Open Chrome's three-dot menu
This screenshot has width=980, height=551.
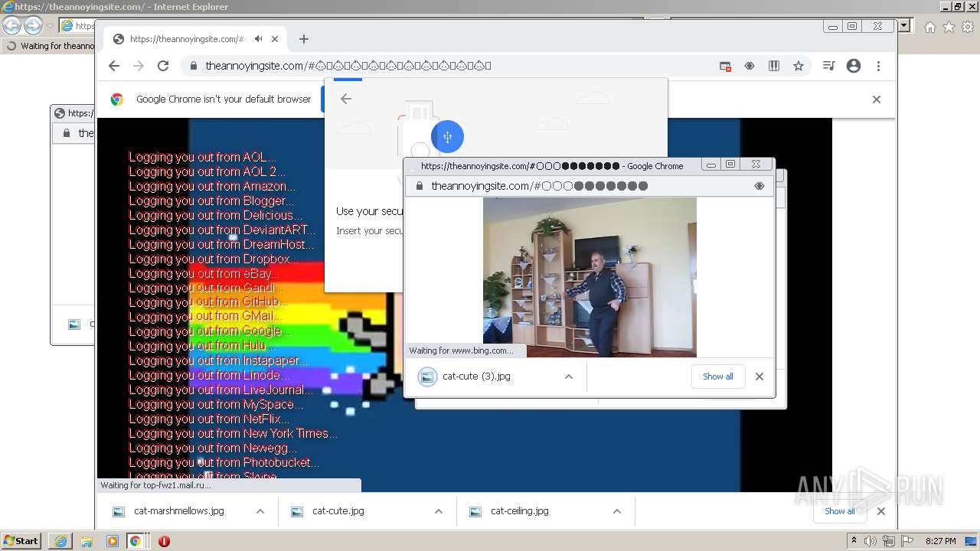pyautogui.click(x=878, y=66)
